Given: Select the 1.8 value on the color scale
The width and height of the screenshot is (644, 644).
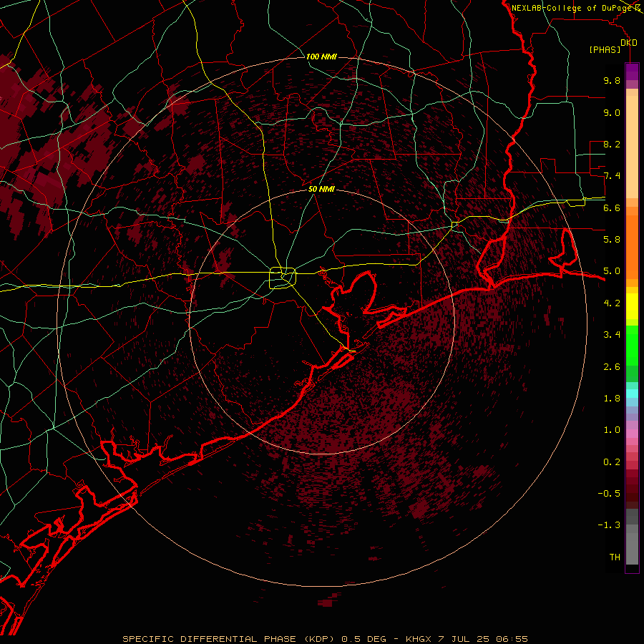Looking at the screenshot, I should [x=612, y=399].
